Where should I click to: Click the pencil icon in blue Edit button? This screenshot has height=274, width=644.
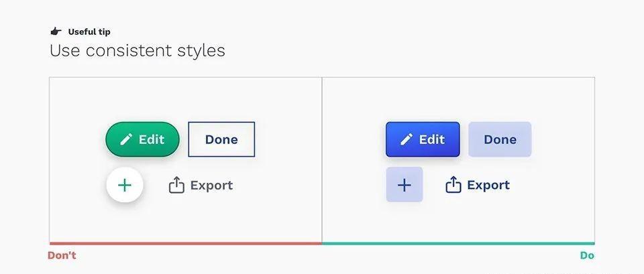(x=407, y=140)
